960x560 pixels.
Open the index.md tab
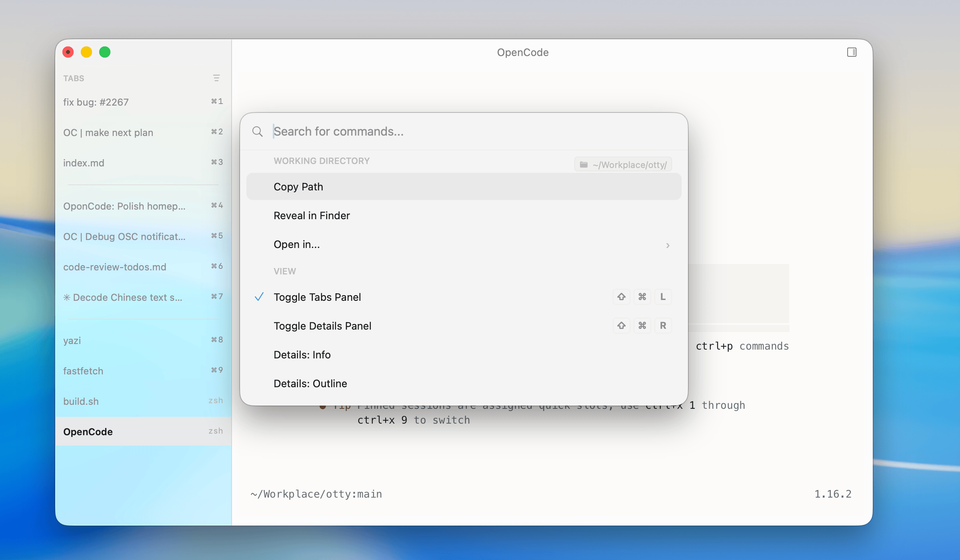coord(143,163)
